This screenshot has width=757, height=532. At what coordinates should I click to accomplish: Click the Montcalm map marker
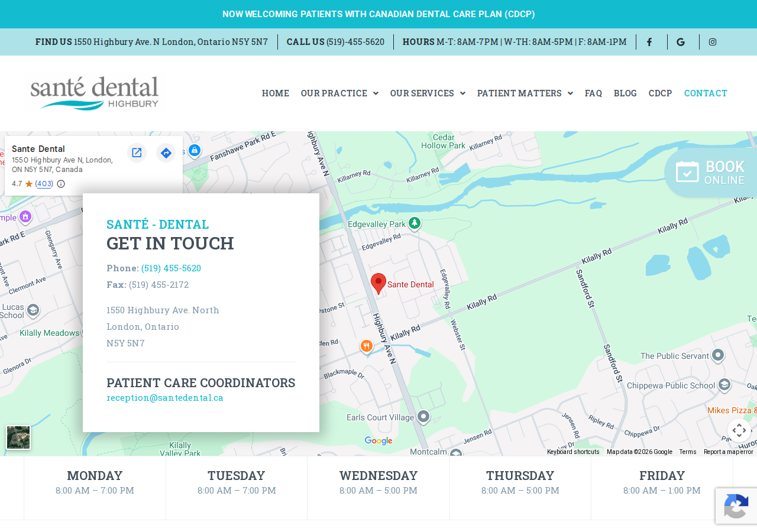coord(455,452)
